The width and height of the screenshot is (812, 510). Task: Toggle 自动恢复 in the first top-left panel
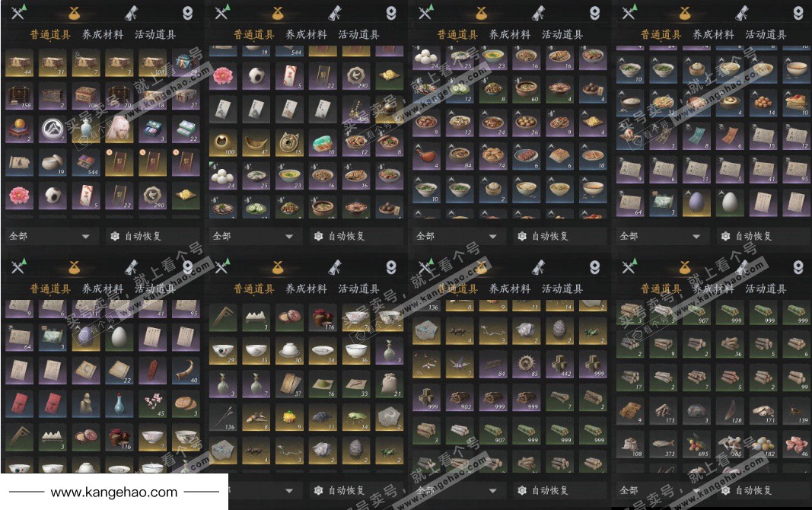[x=137, y=236]
